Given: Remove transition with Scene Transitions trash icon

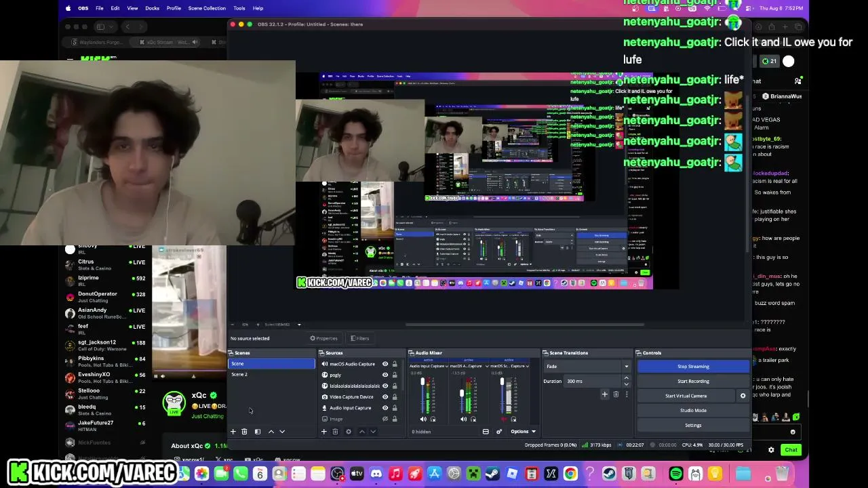Looking at the screenshot, I should pos(616,394).
